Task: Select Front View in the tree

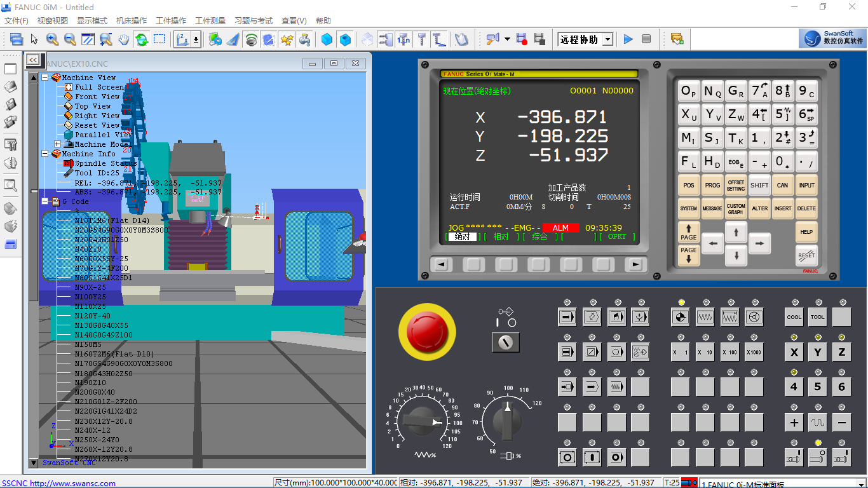Action: (x=97, y=97)
